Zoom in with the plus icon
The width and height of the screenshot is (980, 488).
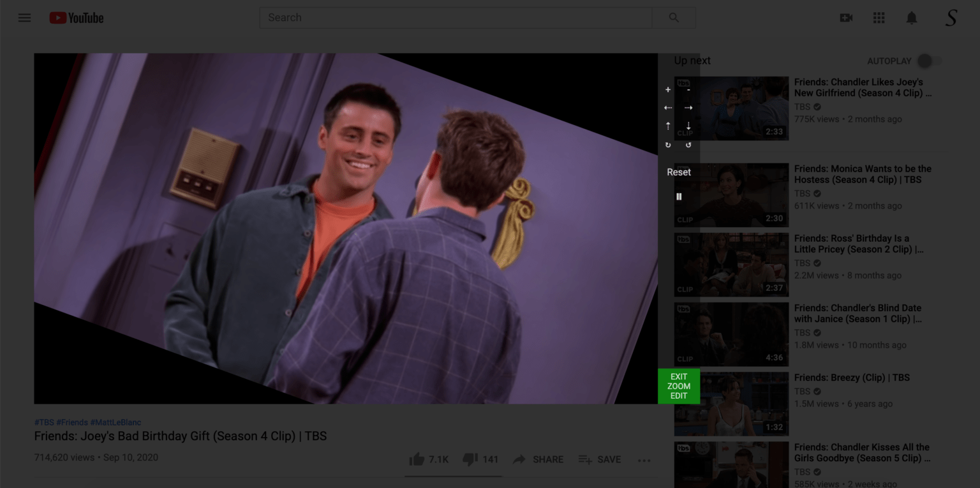pos(668,90)
